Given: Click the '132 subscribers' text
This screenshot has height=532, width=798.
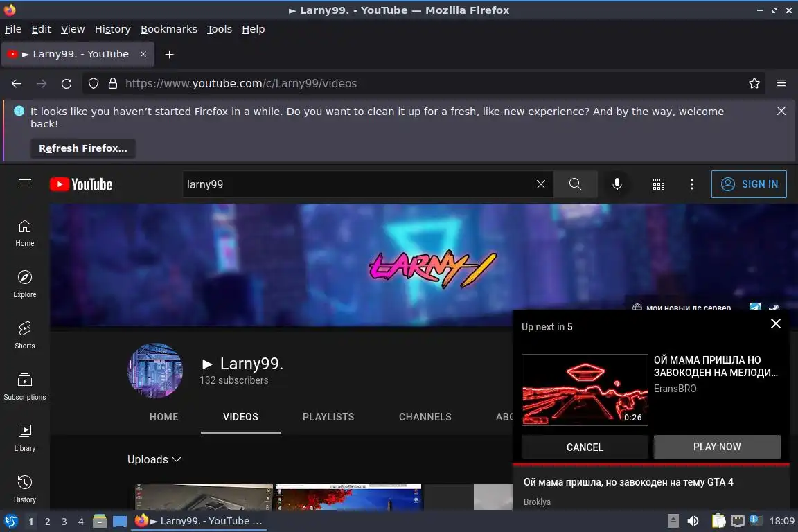Looking at the screenshot, I should (233, 380).
